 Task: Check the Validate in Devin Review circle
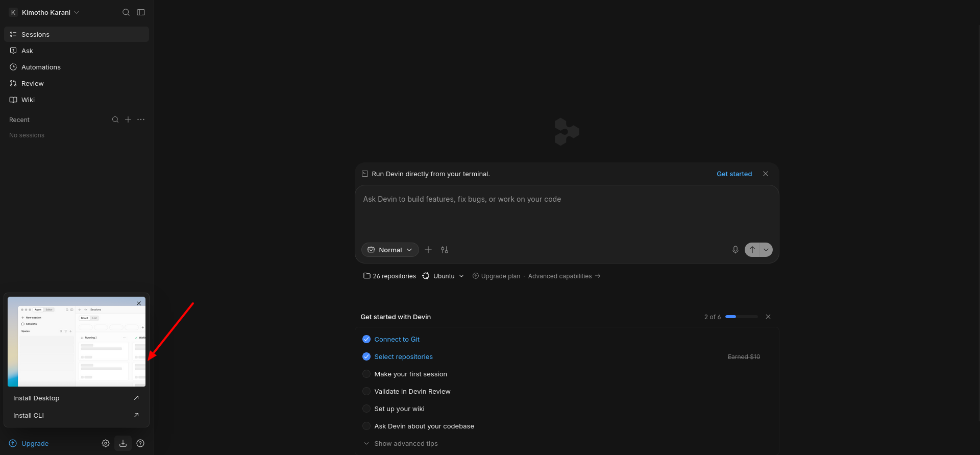click(366, 391)
